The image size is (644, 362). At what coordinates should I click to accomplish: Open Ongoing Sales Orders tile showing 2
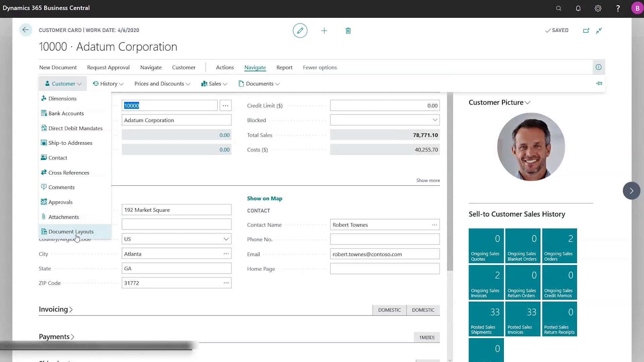[x=559, y=245]
